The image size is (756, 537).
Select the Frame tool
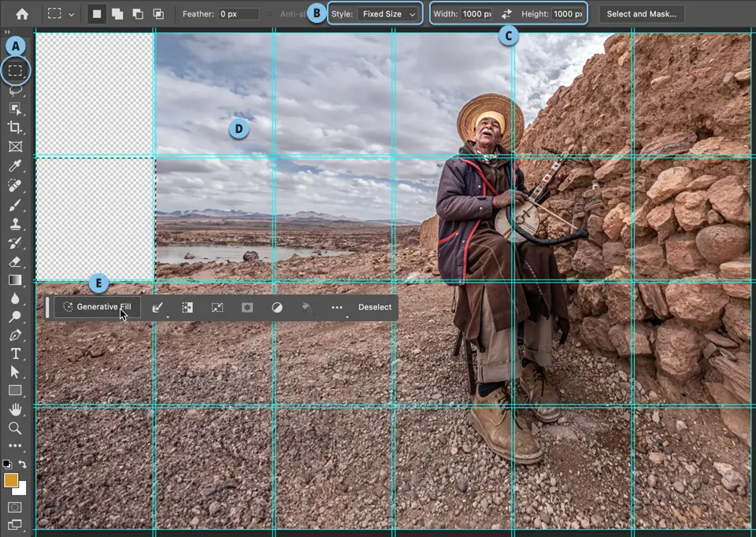tap(16, 146)
